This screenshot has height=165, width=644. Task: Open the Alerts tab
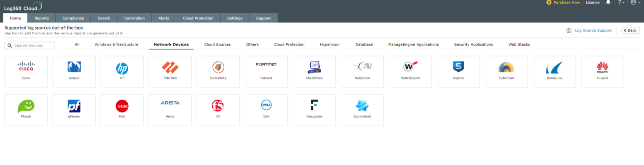164,18
